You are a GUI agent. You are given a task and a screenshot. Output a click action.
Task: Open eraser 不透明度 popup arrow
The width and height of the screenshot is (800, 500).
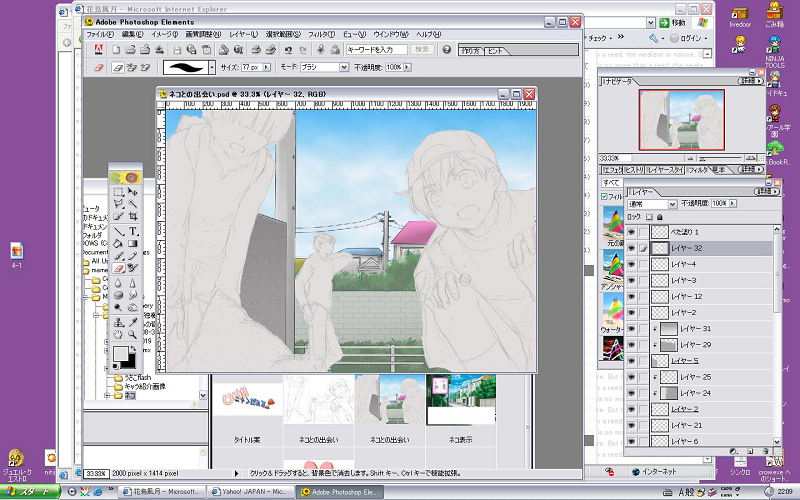407,67
